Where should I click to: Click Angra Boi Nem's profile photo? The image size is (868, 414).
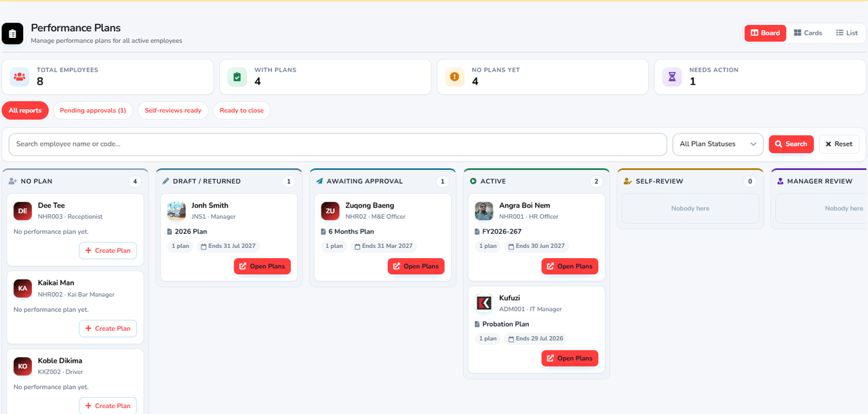(484, 211)
